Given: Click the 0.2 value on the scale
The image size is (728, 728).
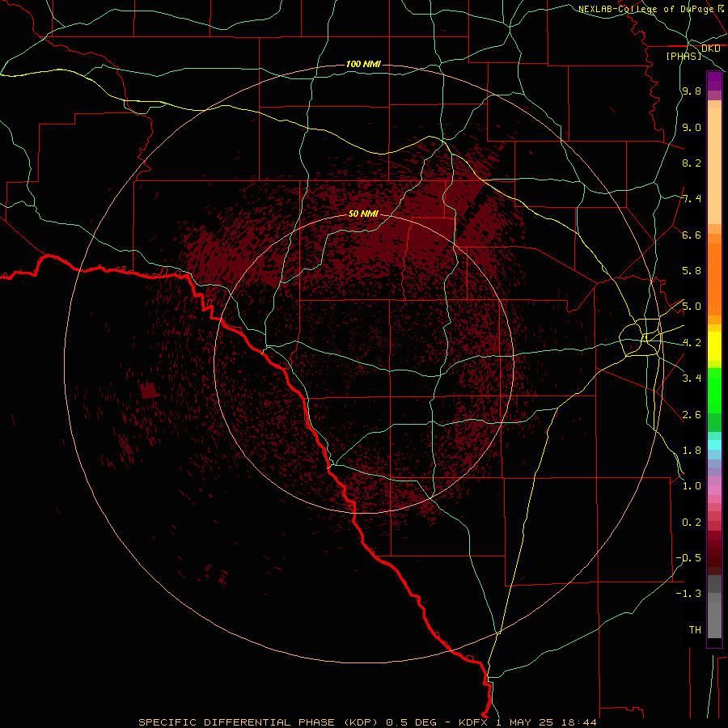Looking at the screenshot, I should pyautogui.click(x=692, y=523).
